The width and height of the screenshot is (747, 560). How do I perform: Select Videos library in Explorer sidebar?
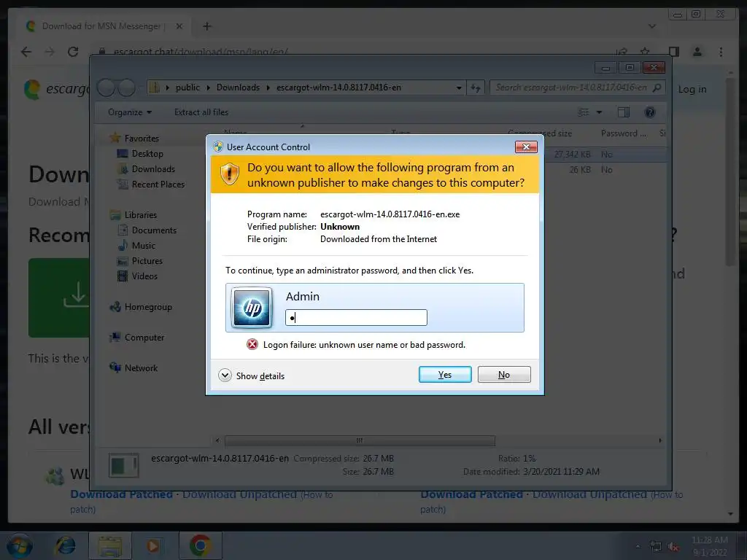[144, 276]
